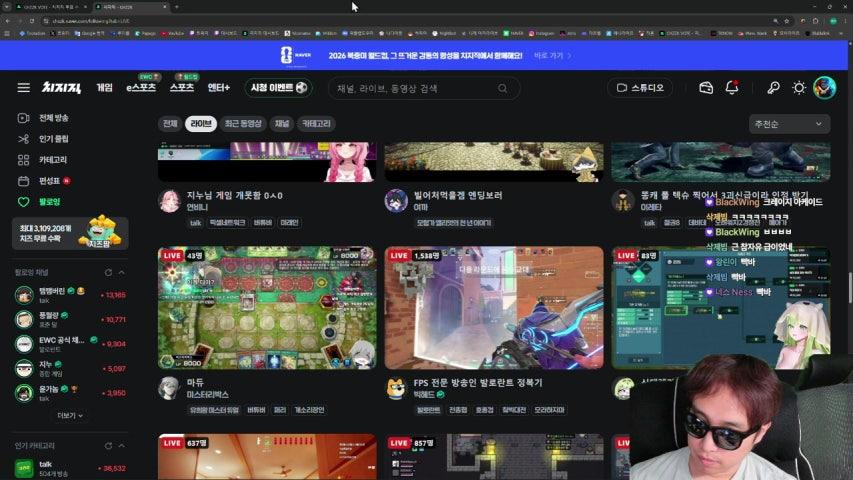The width and height of the screenshot is (853, 480).
Task: Click the 발로란트 tag under 빅헤드
Action: coord(429,410)
